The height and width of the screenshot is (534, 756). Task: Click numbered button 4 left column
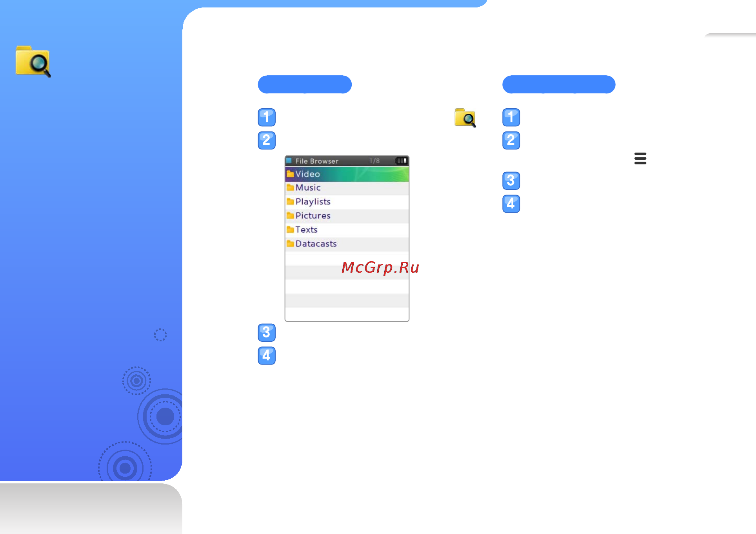(266, 355)
